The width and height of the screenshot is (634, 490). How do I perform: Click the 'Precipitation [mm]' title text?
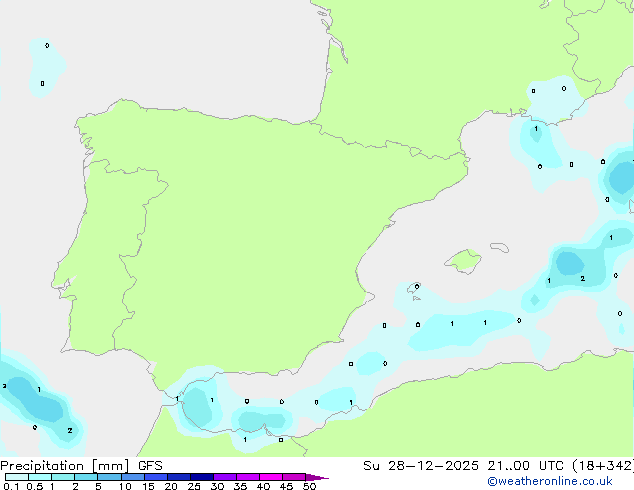pyautogui.click(x=64, y=466)
